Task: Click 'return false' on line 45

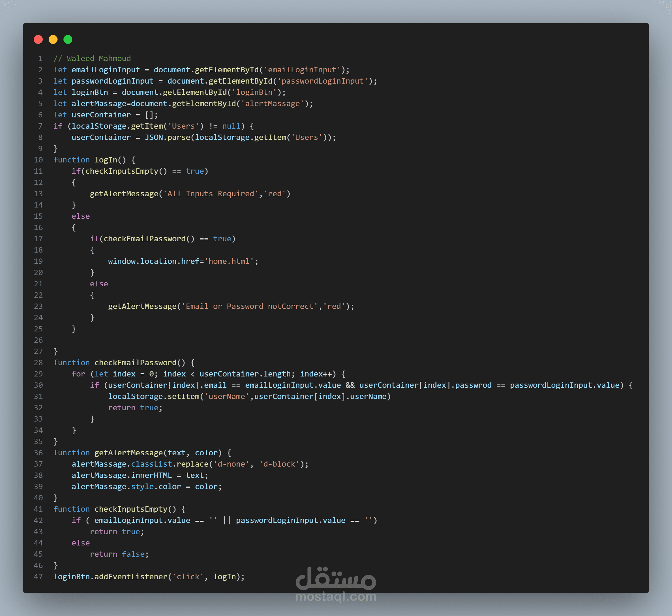Action: (x=117, y=554)
